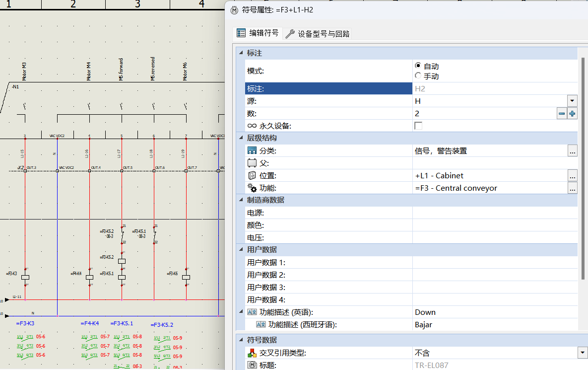Toggle the 永久设备 checkbox

pyautogui.click(x=418, y=126)
